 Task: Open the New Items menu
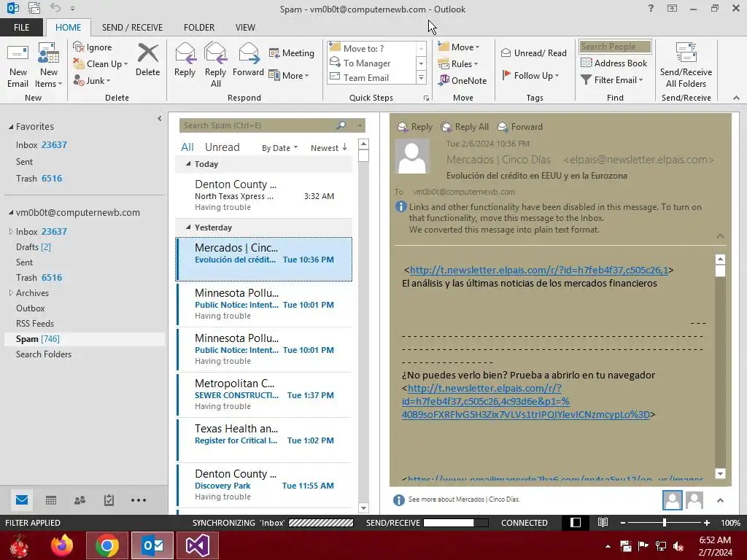point(49,66)
